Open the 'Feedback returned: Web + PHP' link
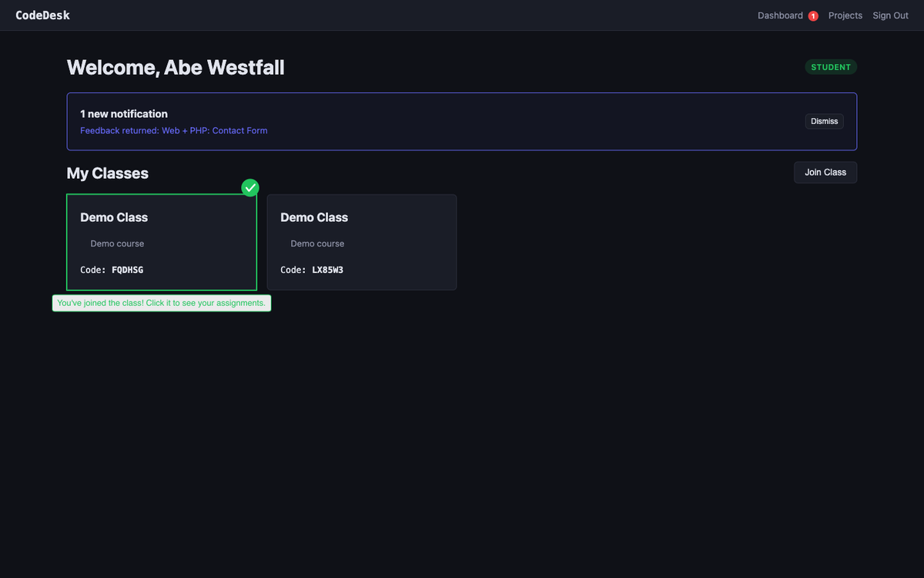Screen dimensions: 924x578 pyautogui.click(x=174, y=131)
